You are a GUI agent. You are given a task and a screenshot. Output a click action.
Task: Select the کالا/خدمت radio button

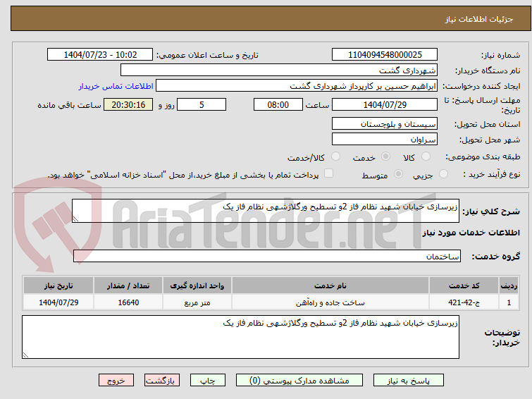[335, 156]
